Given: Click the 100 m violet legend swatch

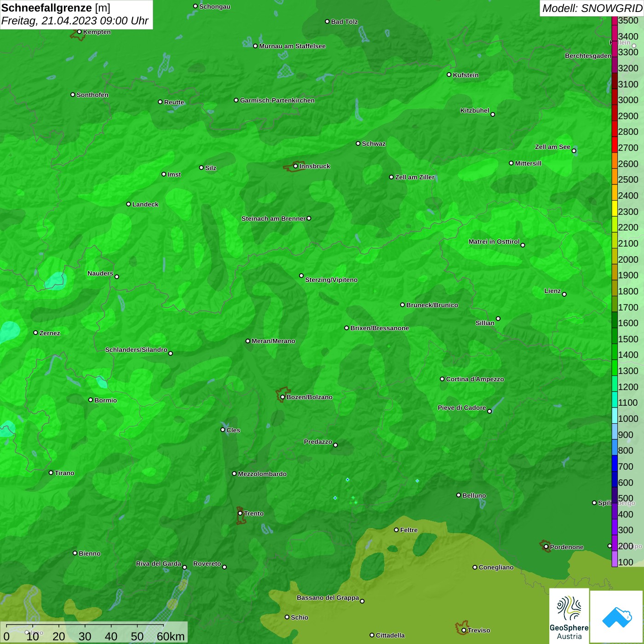Looking at the screenshot, I should (x=615, y=559).
